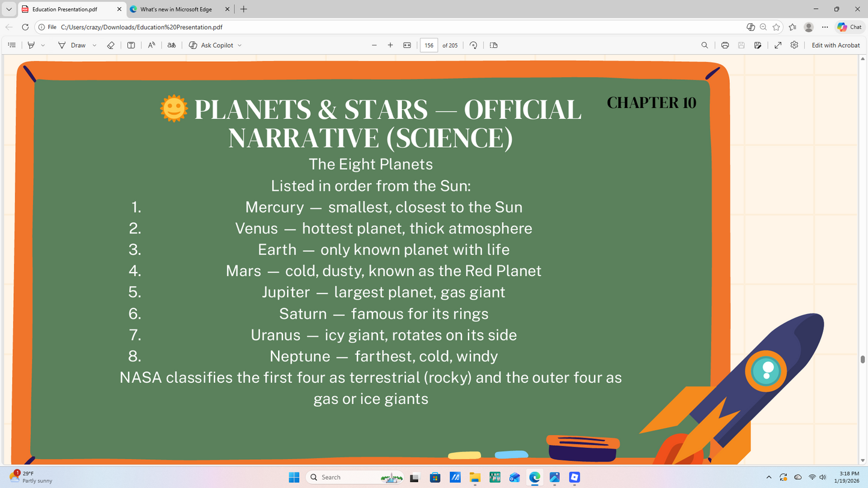Open File Explorer from taskbar
The width and height of the screenshot is (868, 488).
coord(475,478)
